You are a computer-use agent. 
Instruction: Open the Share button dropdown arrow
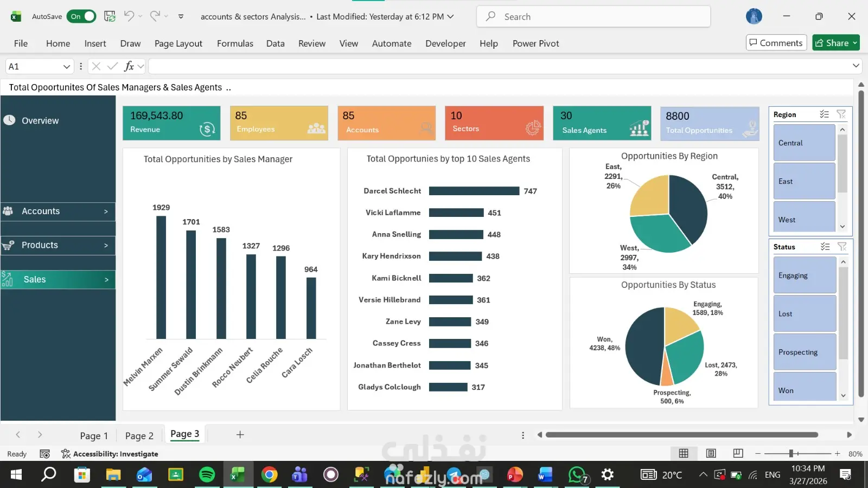point(855,43)
